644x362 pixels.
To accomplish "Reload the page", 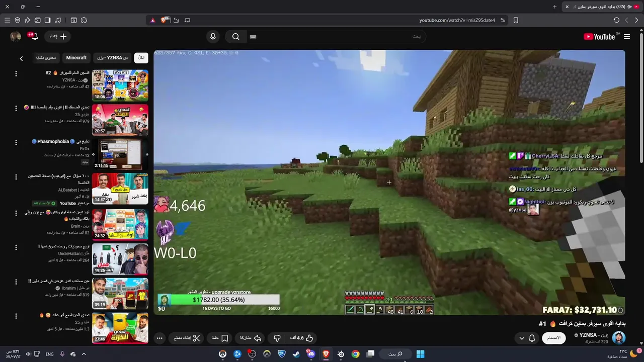I will pos(616,20).
